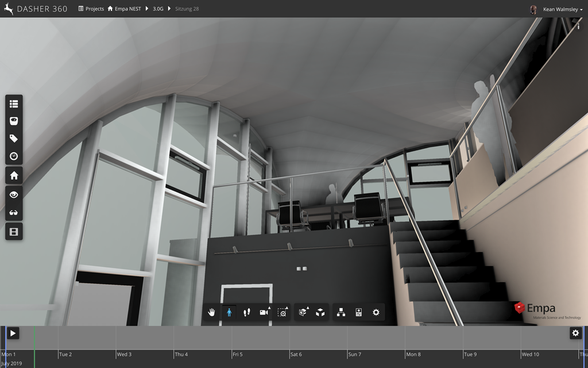Screen dimensions: 588x368
Task: Reset view with the home icon
Action: click(x=14, y=175)
